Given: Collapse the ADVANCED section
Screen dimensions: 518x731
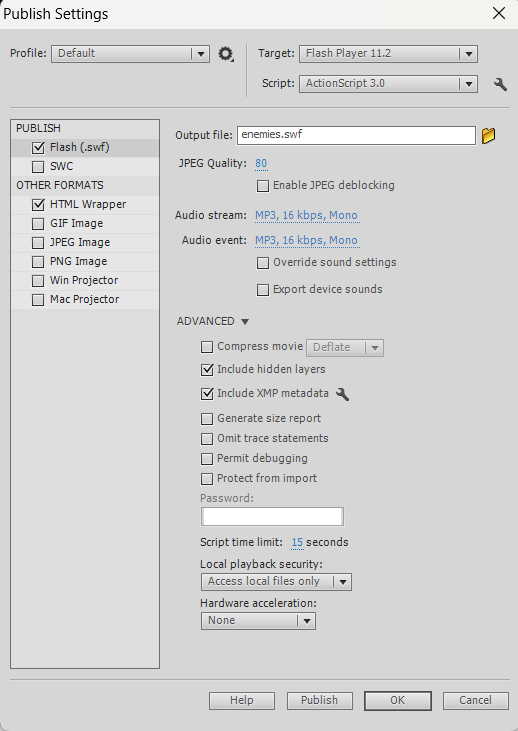Looking at the screenshot, I should [245, 322].
